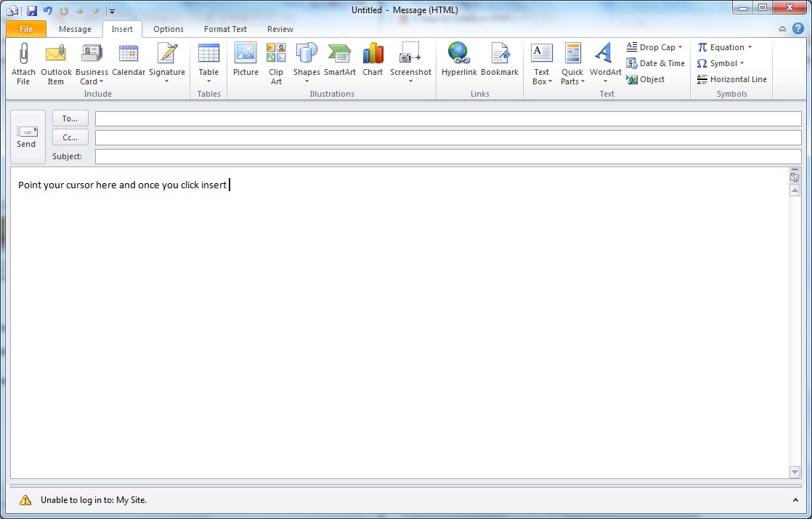Click the warning icon in the People Pane
Screen dimensions: 812x519
coord(25,500)
